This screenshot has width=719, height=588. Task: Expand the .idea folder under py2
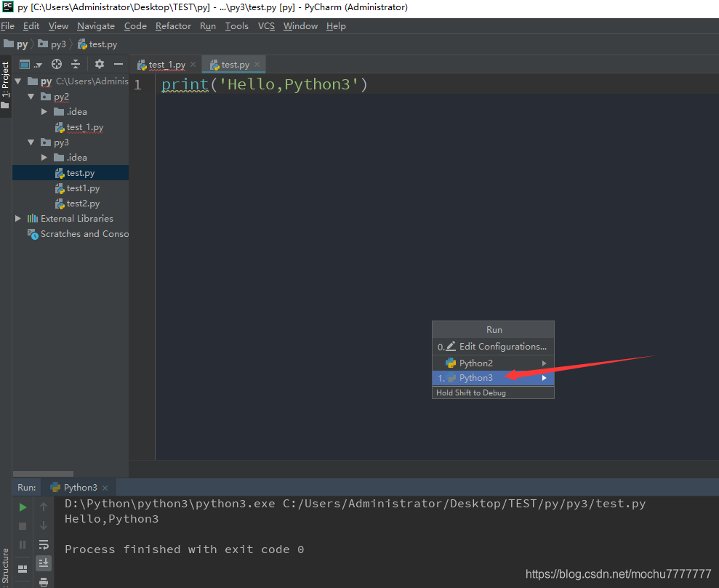tap(44, 112)
